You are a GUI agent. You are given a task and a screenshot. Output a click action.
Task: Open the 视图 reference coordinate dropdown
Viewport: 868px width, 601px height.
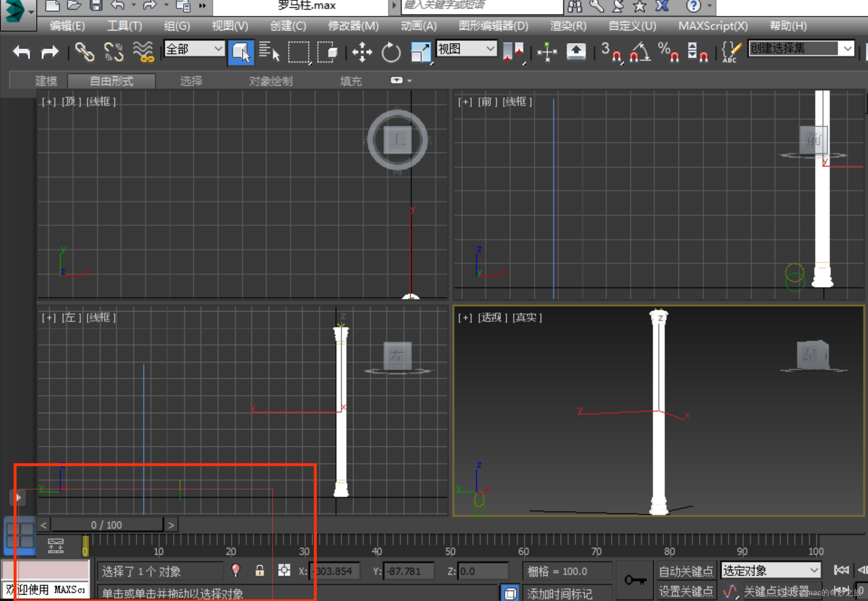pos(466,49)
